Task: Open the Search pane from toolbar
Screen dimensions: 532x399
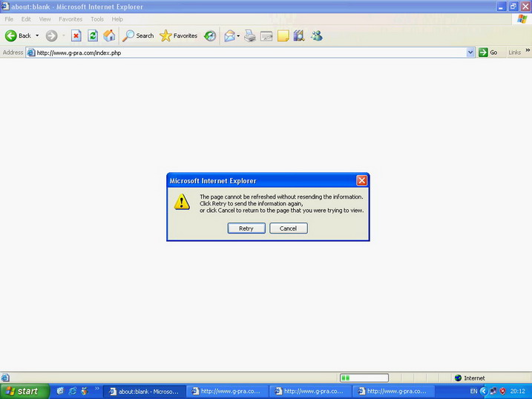Action: point(138,36)
